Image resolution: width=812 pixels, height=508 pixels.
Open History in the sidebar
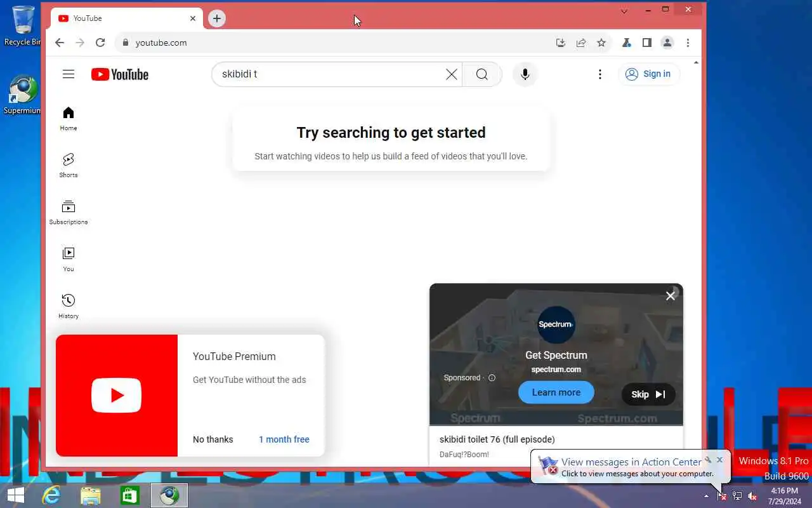69,306
